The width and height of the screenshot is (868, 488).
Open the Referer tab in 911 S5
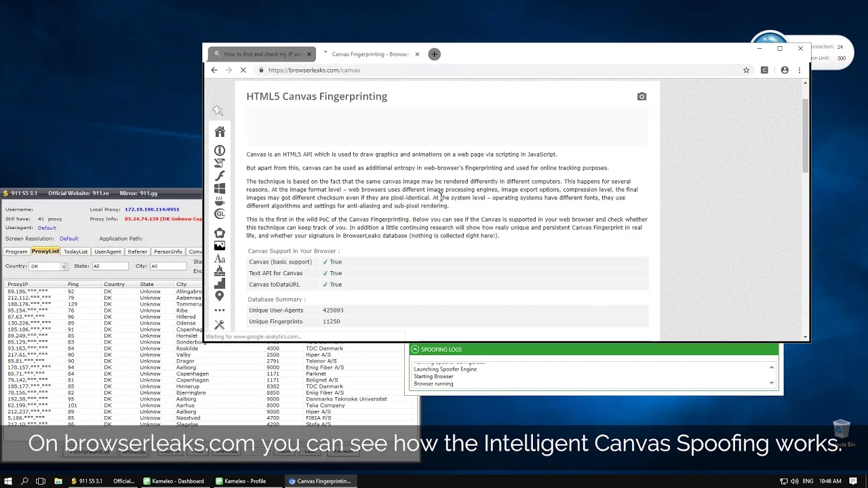coord(138,251)
